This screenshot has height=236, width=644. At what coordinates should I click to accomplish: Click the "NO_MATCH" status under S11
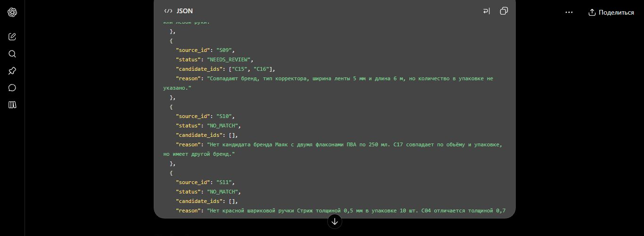click(x=224, y=192)
